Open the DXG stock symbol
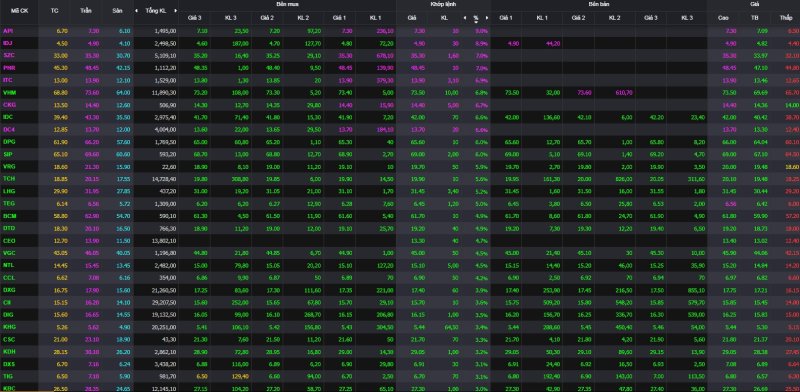Image resolution: width=800 pixels, height=392 pixels. click(9, 290)
